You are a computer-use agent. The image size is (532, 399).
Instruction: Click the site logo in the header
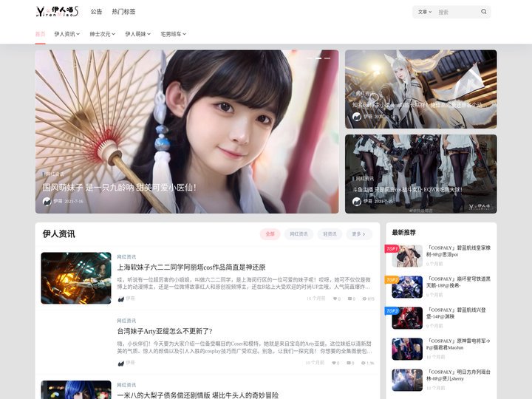coord(57,12)
